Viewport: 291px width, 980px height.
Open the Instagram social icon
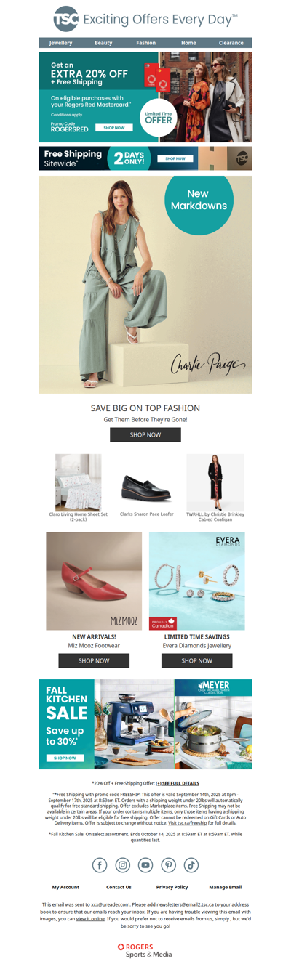[123, 864]
